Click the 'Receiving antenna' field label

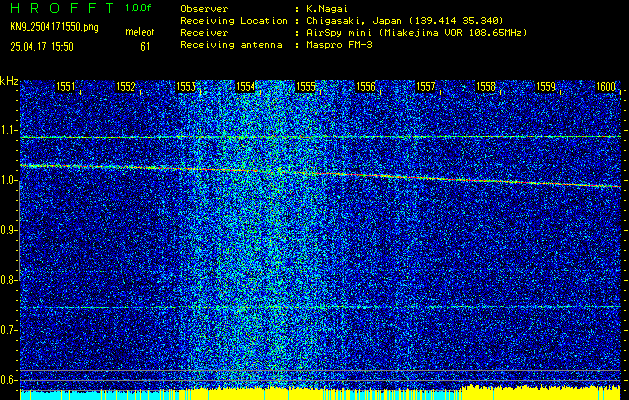(x=231, y=45)
